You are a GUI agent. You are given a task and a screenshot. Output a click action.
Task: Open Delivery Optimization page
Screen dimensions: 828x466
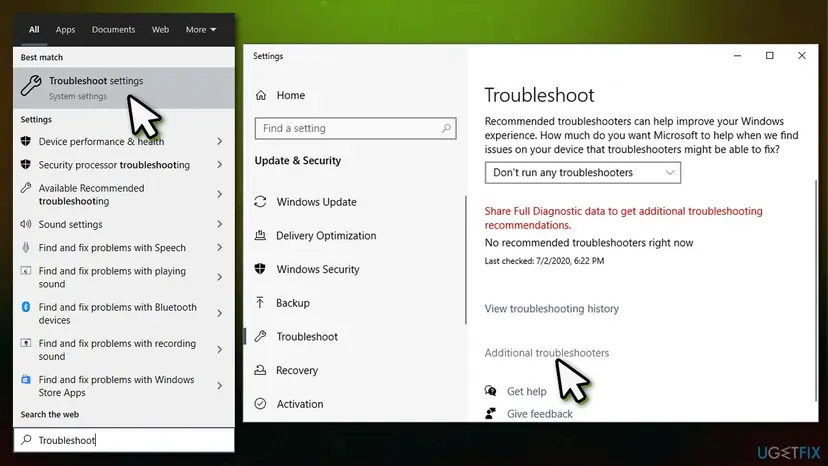point(326,236)
